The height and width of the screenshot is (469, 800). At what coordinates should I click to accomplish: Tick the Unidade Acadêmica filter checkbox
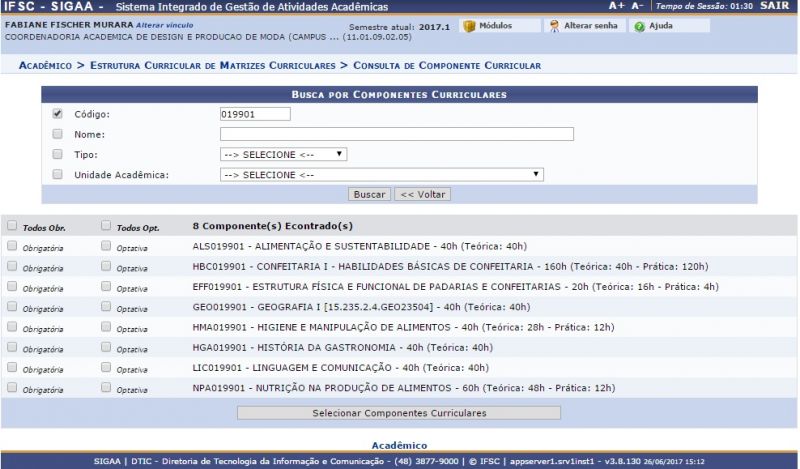pyautogui.click(x=57, y=174)
